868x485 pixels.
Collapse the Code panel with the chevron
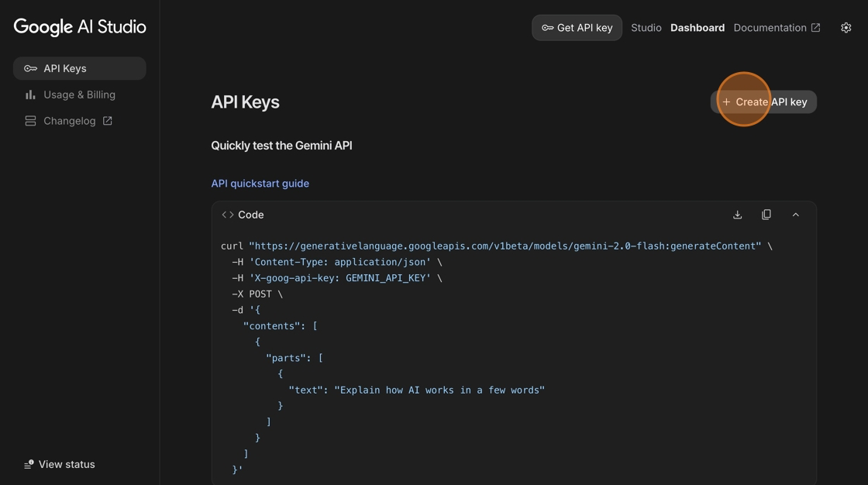(x=795, y=215)
